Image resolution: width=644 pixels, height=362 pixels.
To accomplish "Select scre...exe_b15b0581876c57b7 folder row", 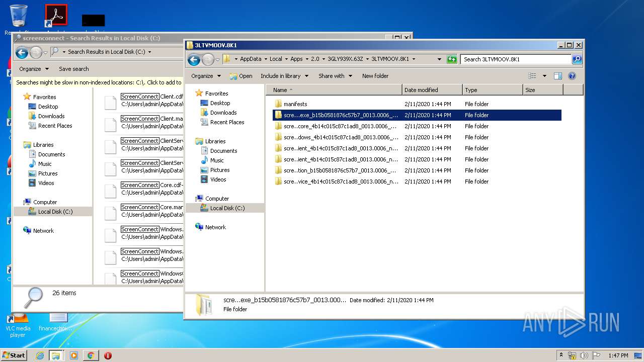I will pyautogui.click(x=417, y=115).
